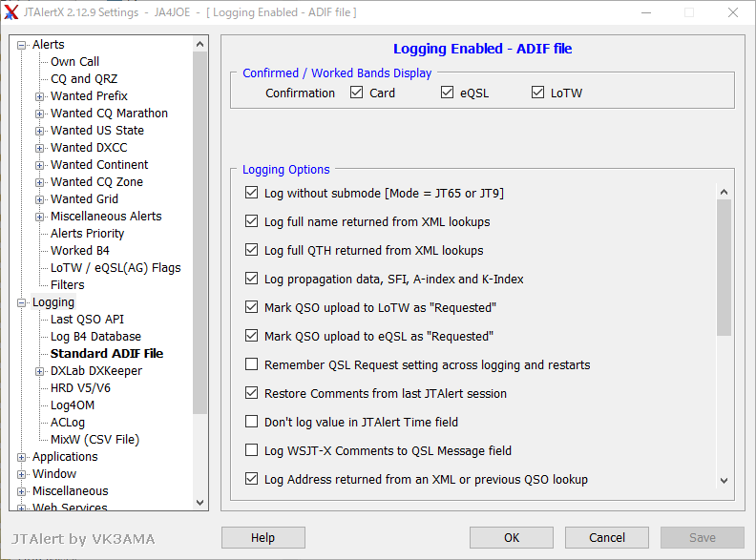
Task: Expand the Wanted Prefix node
Action: (39, 96)
